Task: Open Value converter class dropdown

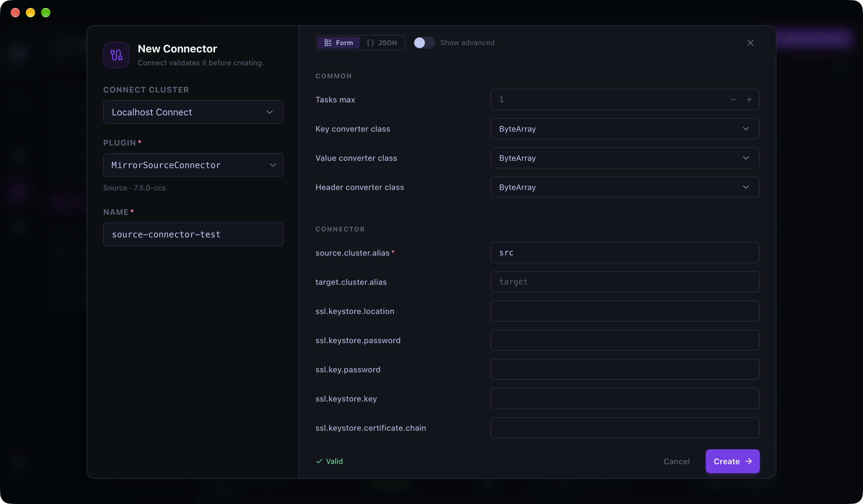Action: click(625, 158)
